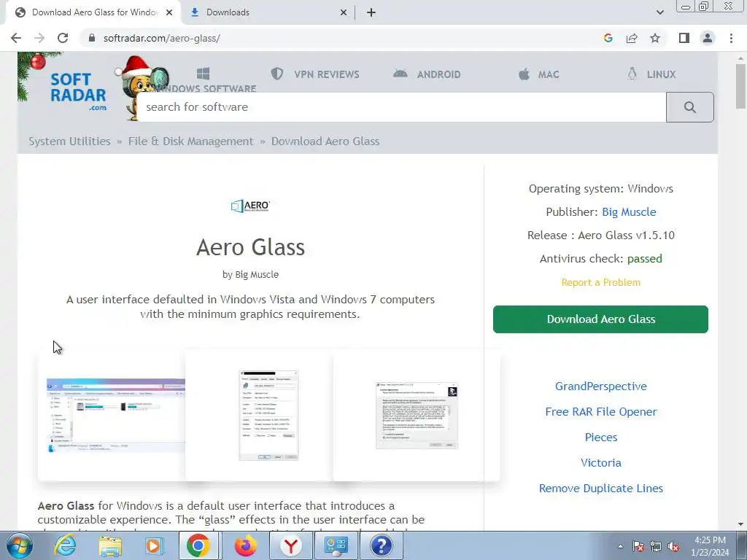Share this page via share icon

[632, 38]
